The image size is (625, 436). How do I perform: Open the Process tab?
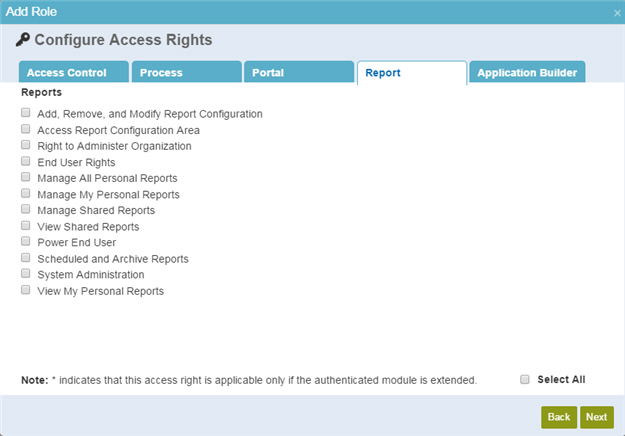pyautogui.click(x=187, y=72)
